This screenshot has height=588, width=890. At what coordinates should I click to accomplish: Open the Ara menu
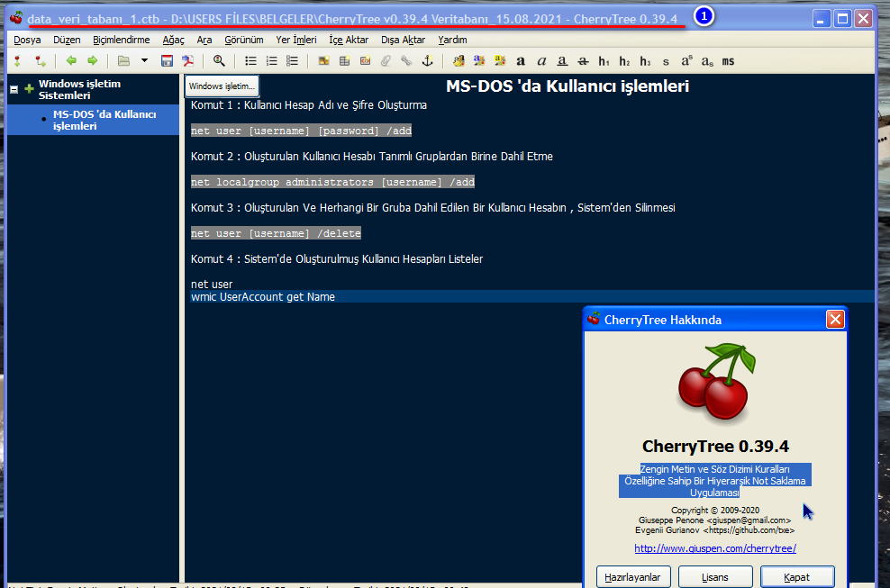click(204, 40)
